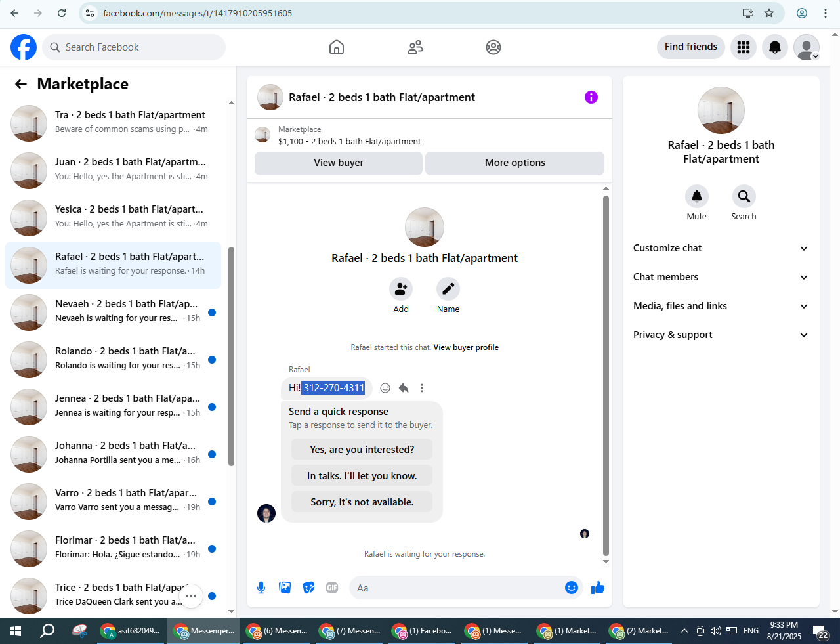Image resolution: width=840 pixels, height=644 pixels.
Task: Click Rafael's listing thumbnail in right panel
Action: pos(721,110)
